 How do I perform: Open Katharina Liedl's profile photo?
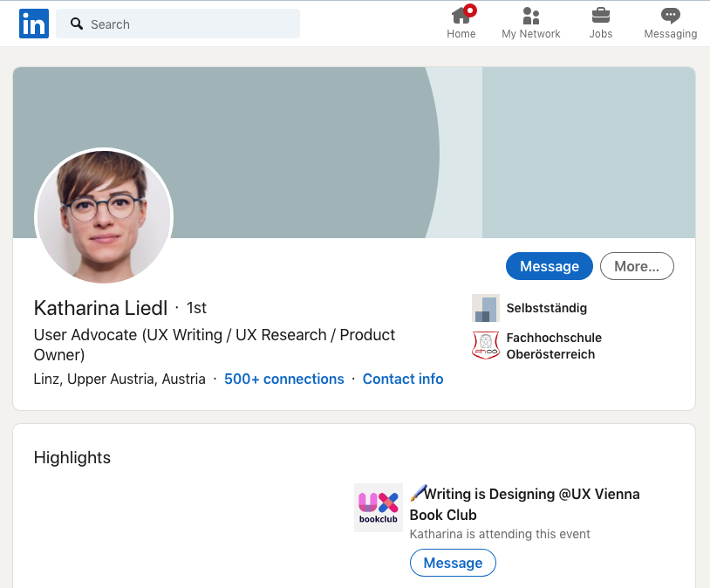pyautogui.click(x=104, y=217)
